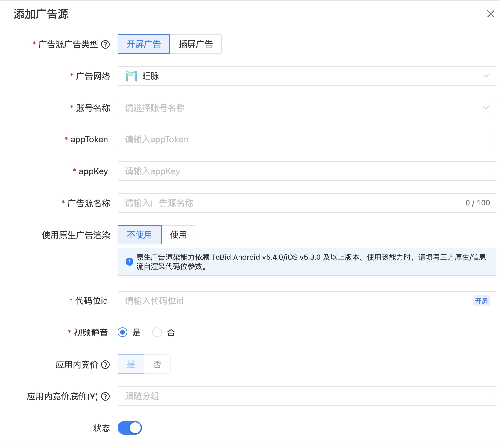Choose 不使用 for native ad rendering

[140, 235]
